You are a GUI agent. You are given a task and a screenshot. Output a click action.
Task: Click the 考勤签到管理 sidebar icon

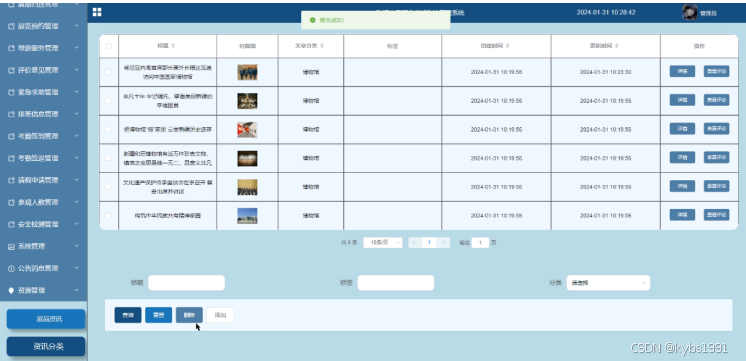coord(11,137)
